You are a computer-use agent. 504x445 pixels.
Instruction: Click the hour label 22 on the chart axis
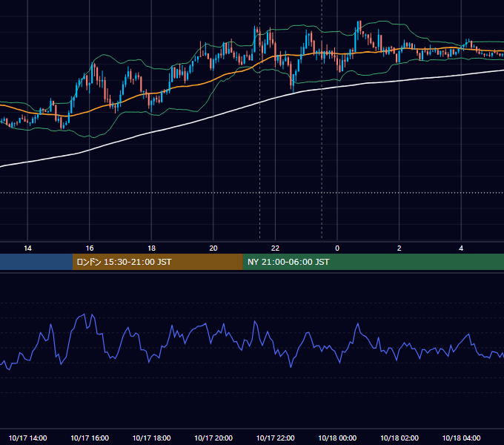pos(275,248)
